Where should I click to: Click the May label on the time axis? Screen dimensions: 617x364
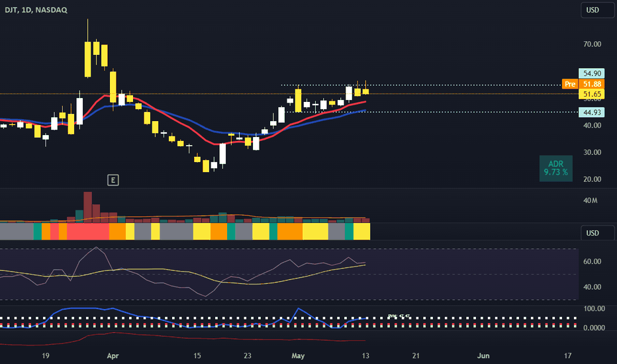[x=298, y=356]
